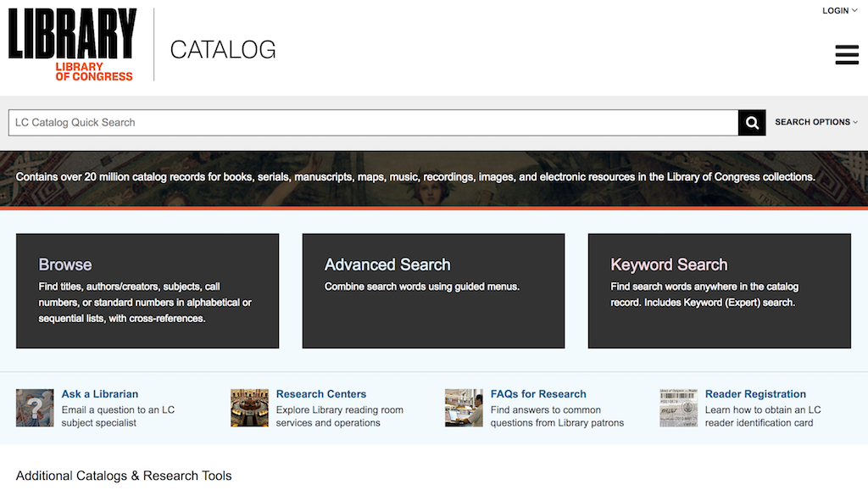The height and width of the screenshot is (490, 868).
Task: Expand the LOGIN dropdown
Action: pyautogui.click(x=837, y=10)
